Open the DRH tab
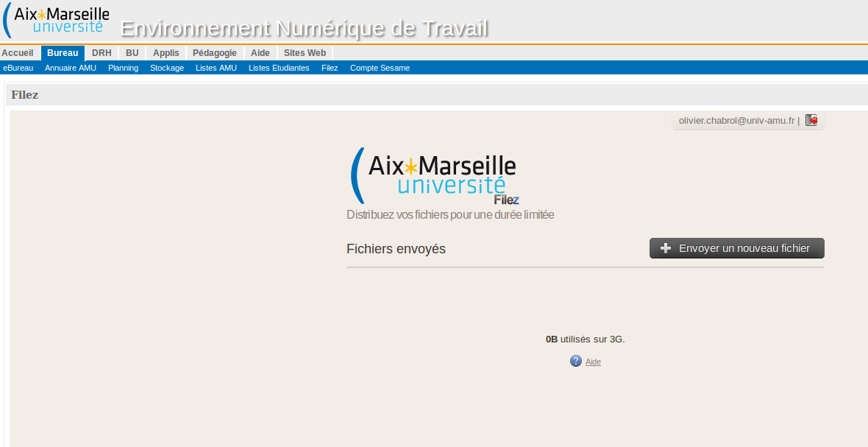868x447 pixels. [x=102, y=53]
